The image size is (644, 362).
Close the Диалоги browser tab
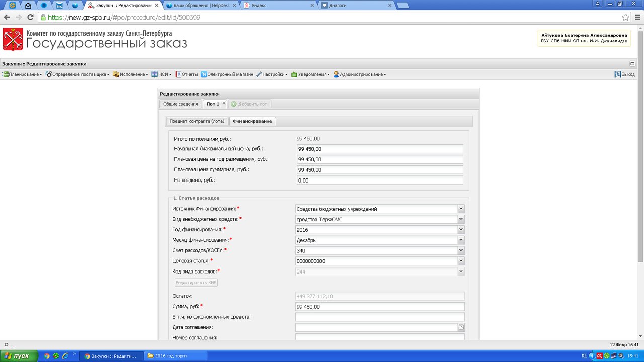click(x=389, y=6)
